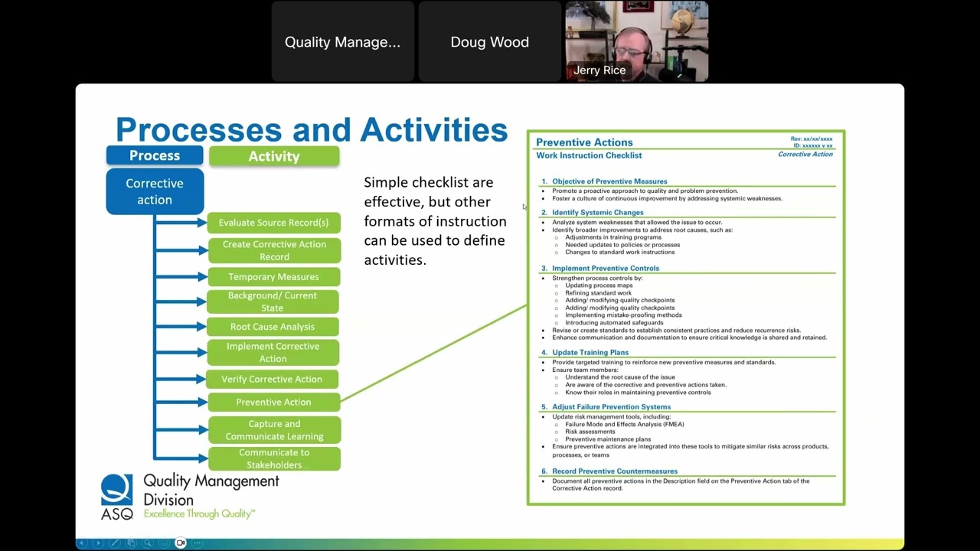Click Objective of Preventive Measures heading
This screenshot has width=980, height=551.
[x=609, y=181]
